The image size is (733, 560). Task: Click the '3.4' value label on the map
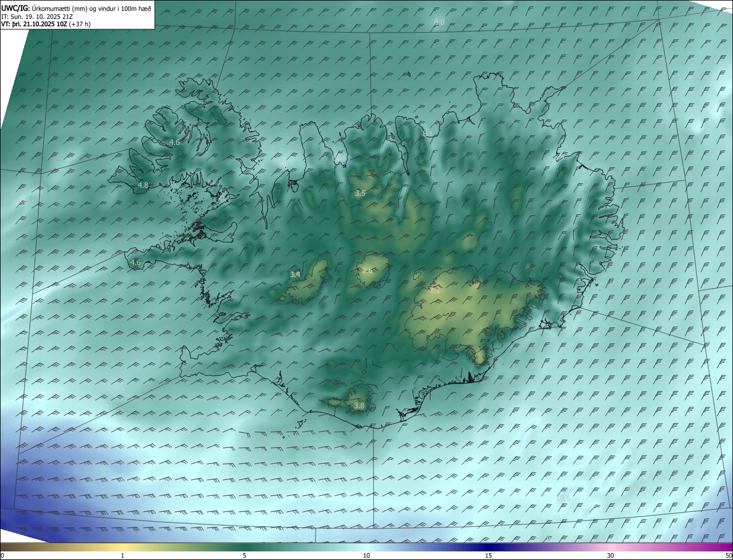(x=295, y=274)
